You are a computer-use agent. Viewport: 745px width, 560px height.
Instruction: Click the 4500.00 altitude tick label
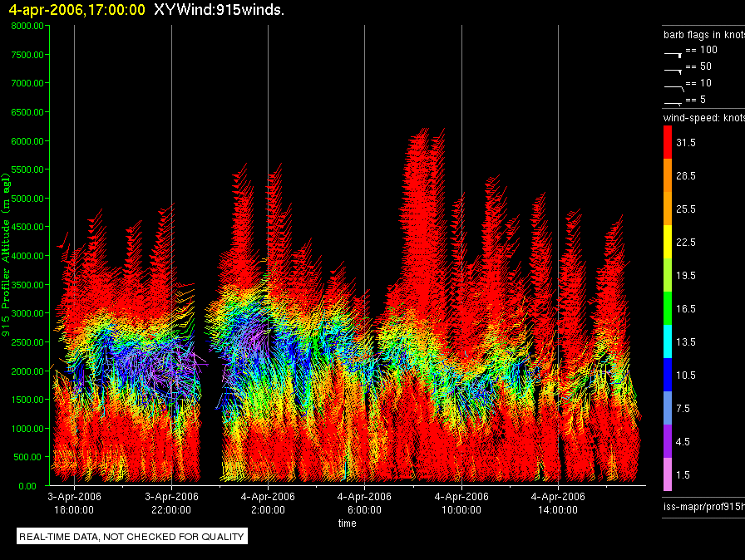pos(27,227)
